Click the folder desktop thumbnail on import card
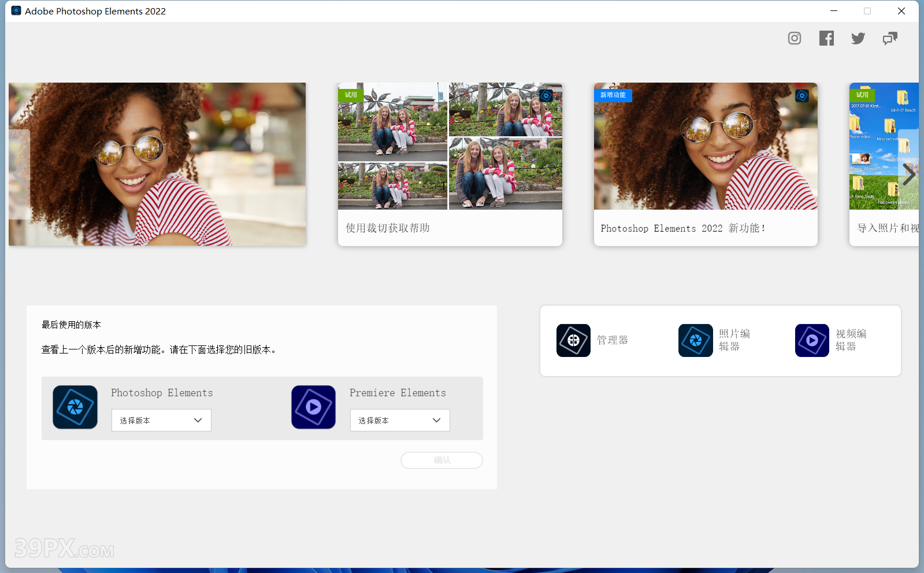This screenshot has width=924, height=573. (884, 146)
